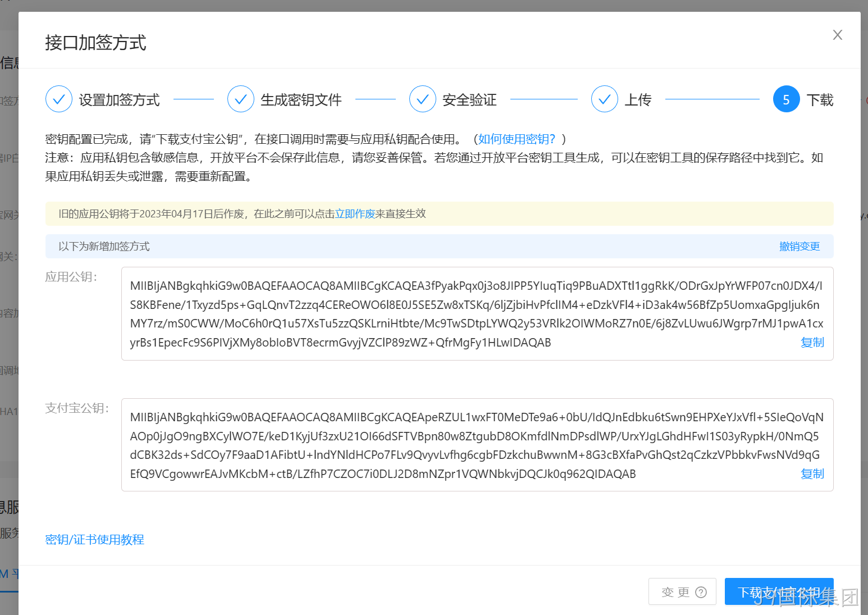This screenshot has height=615, width=868.
Task: Click the 以下为新增加签方式 banner text
Action: click(x=104, y=247)
